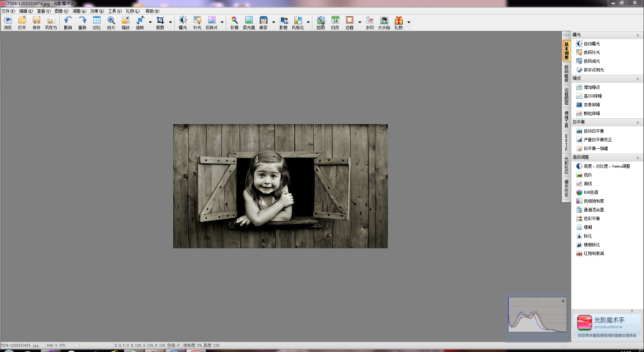644x352 pixels.
Task: Switch to 便捷工具 side tab
Action: coord(566,119)
